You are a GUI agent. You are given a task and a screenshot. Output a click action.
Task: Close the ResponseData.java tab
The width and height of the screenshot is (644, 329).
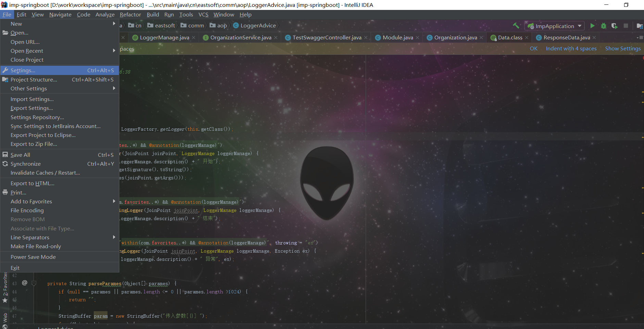594,38
